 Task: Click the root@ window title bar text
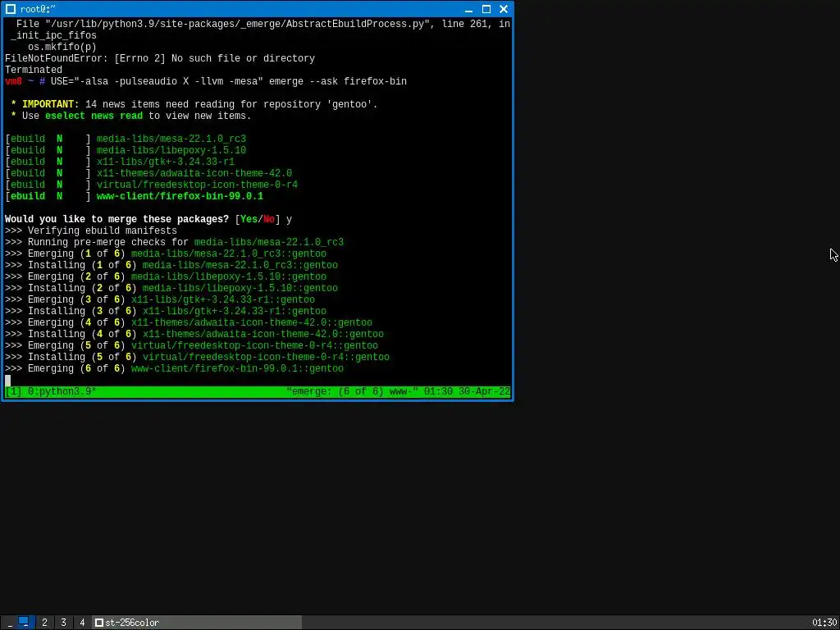point(38,9)
